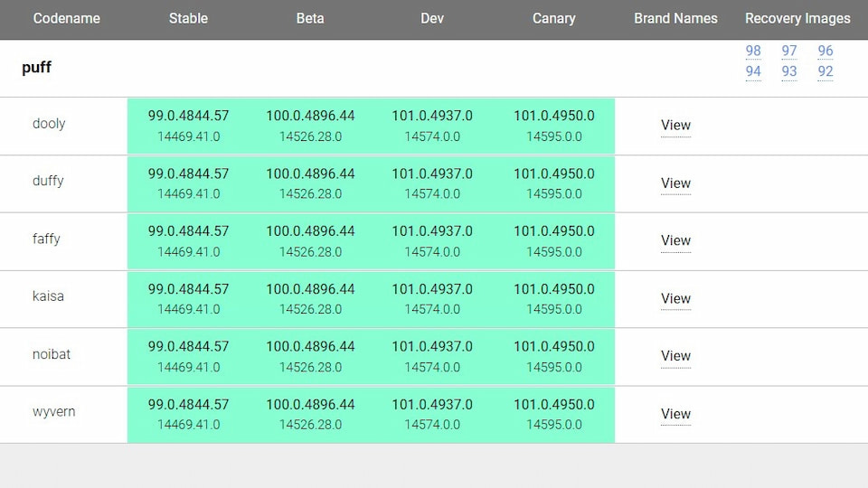Viewport: 868px width, 488px height.
Task: Click dooly Canary version 101.0.4950.0
Action: [x=553, y=116]
